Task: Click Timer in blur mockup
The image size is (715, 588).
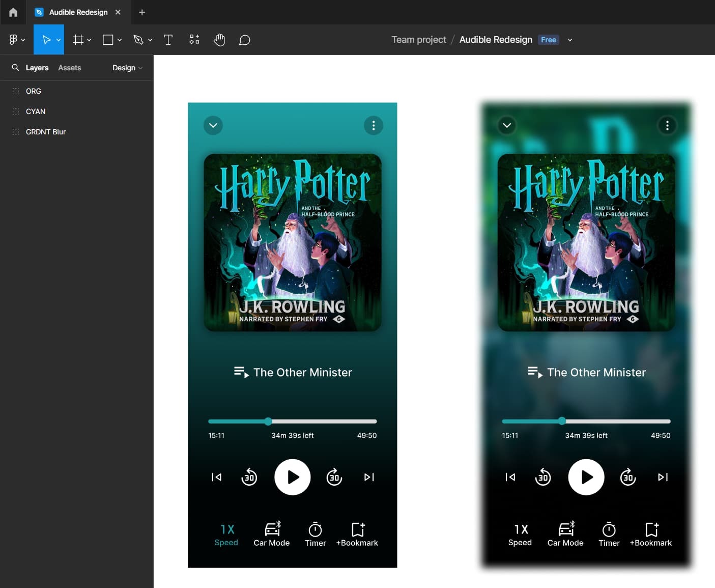Action: click(609, 534)
